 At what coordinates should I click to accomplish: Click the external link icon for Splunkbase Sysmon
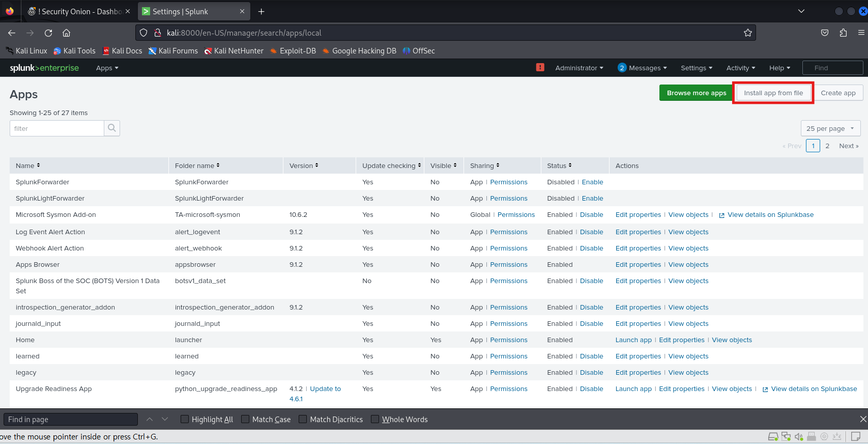tap(721, 215)
